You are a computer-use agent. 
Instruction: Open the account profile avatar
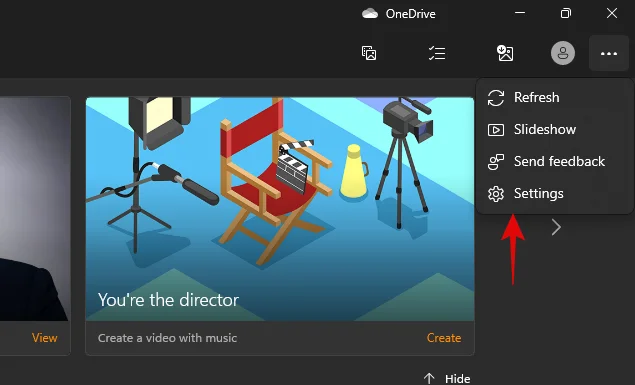pyautogui.click(x=563, y=53)
